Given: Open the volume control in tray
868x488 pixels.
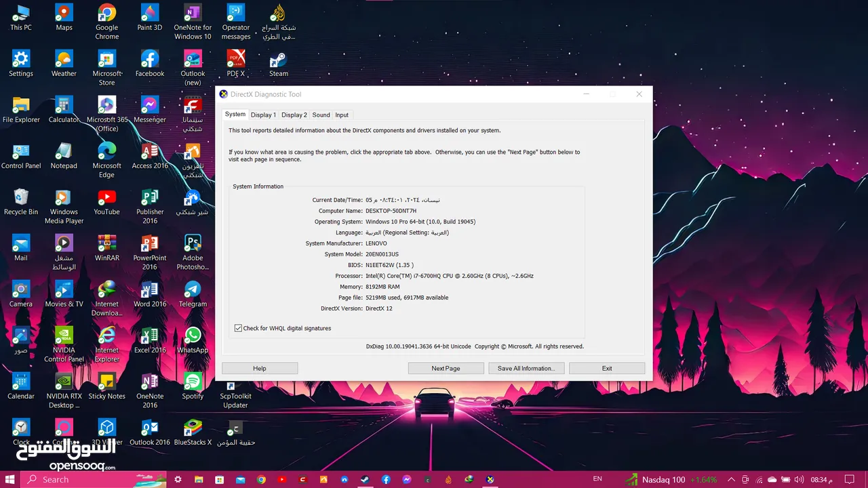Looking at the screenshot, I should tap(800, 479).
